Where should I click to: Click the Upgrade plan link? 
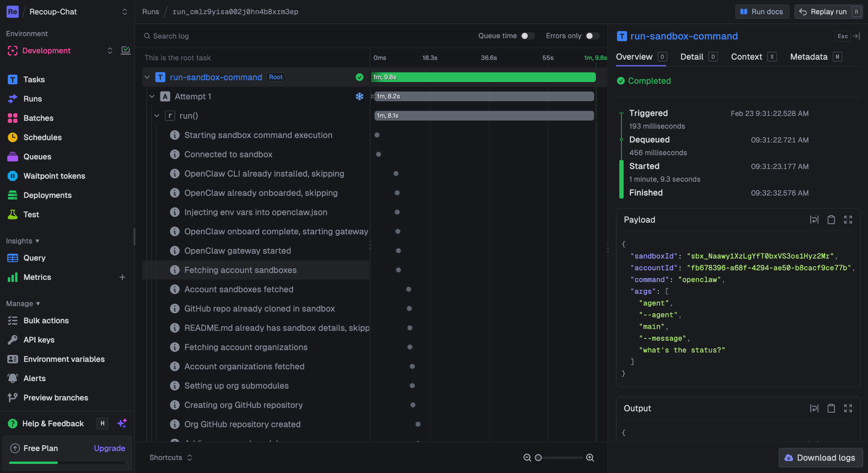coord(109,448)
